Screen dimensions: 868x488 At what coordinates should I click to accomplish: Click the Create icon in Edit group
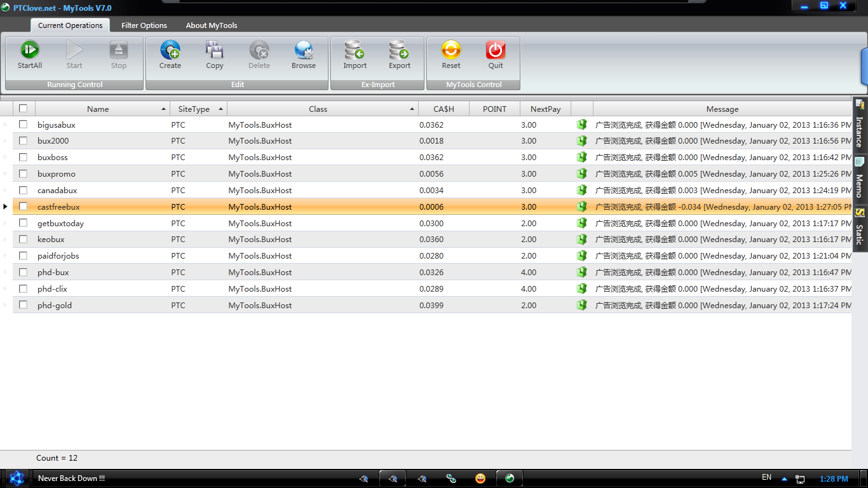coord(170,50)
